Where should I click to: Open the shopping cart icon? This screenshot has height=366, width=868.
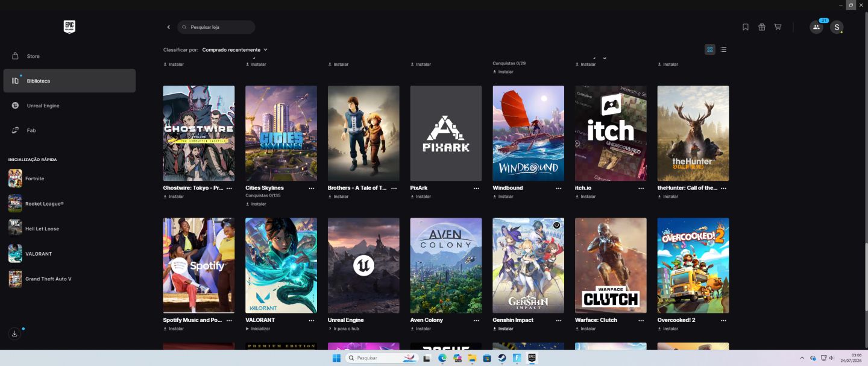pyautogui.click(x=778, y=27)
